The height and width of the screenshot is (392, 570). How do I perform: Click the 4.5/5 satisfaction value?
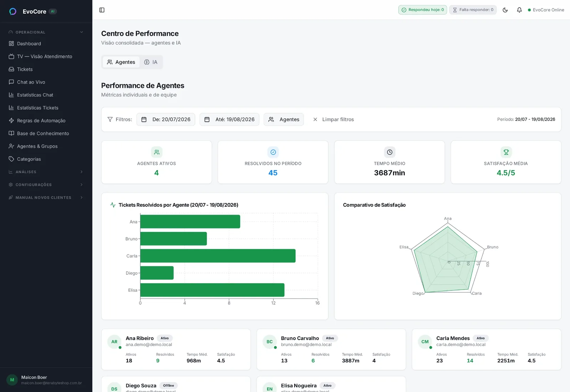point(506,173)
